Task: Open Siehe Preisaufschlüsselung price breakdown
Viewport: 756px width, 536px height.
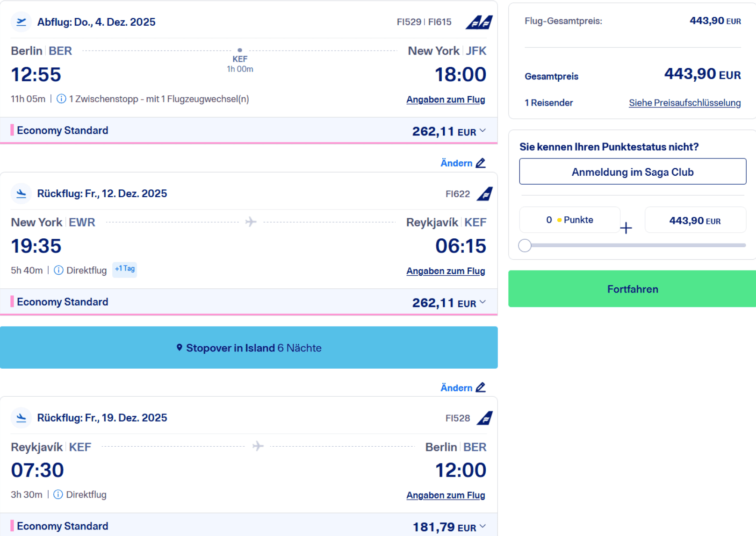Action: (x=684, y=103)
